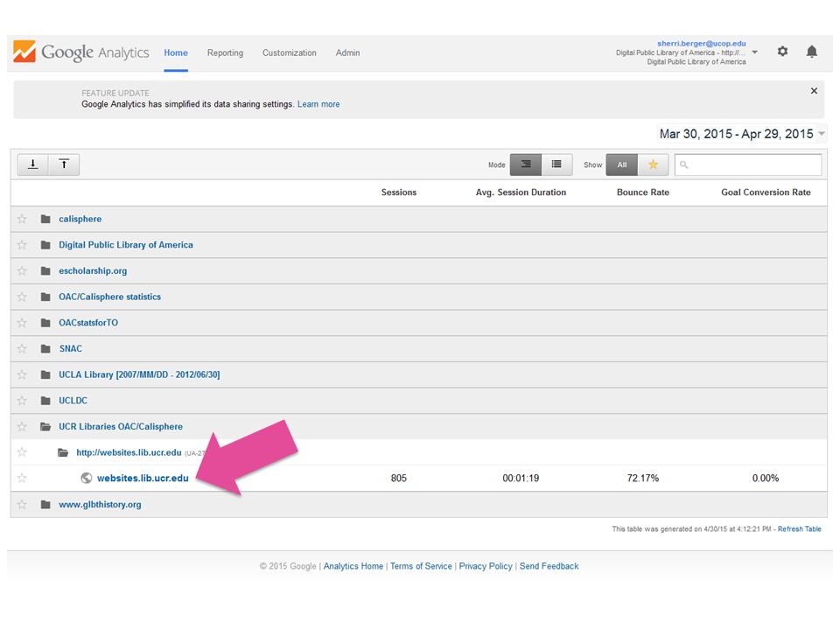This screenshot has width=840, height=630.
Task: Click Refresh Table link
Action: coord(799,528)
